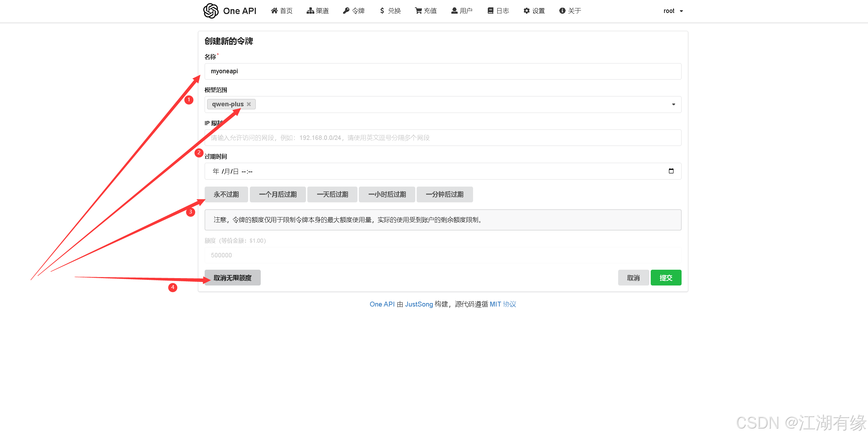
Task: Open the 关于 about page
Action: [x=570, y=11]
